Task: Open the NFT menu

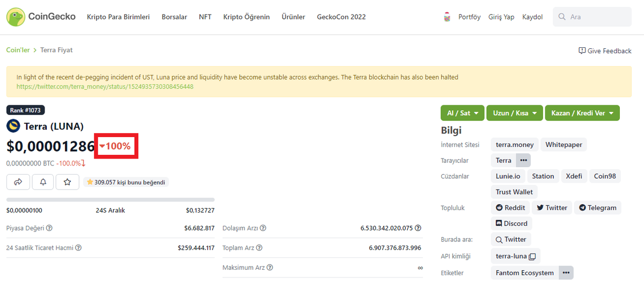Action: tap(205, 17)
